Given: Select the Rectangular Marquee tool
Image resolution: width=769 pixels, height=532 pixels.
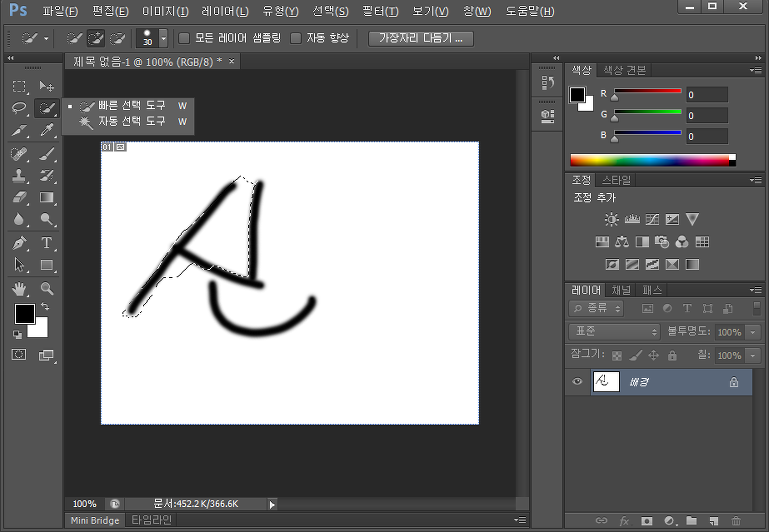Looking at the screenshot, I should pos(19,87).
